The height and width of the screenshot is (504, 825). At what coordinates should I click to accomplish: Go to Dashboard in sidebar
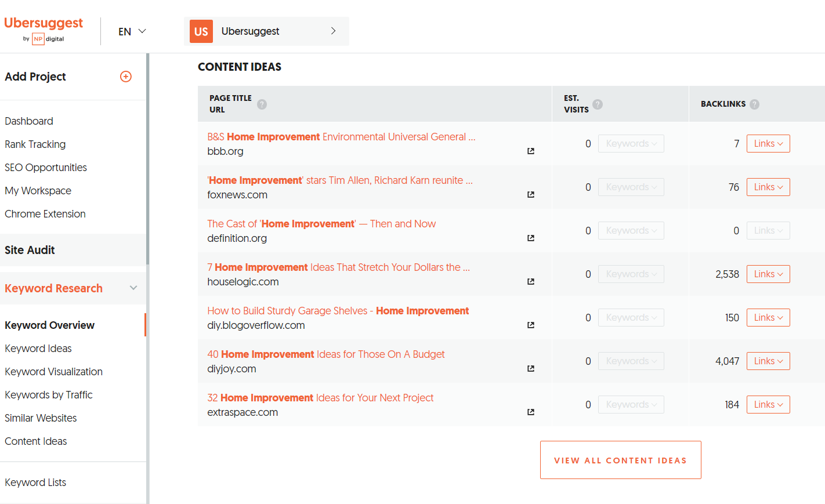coord(29,121)
